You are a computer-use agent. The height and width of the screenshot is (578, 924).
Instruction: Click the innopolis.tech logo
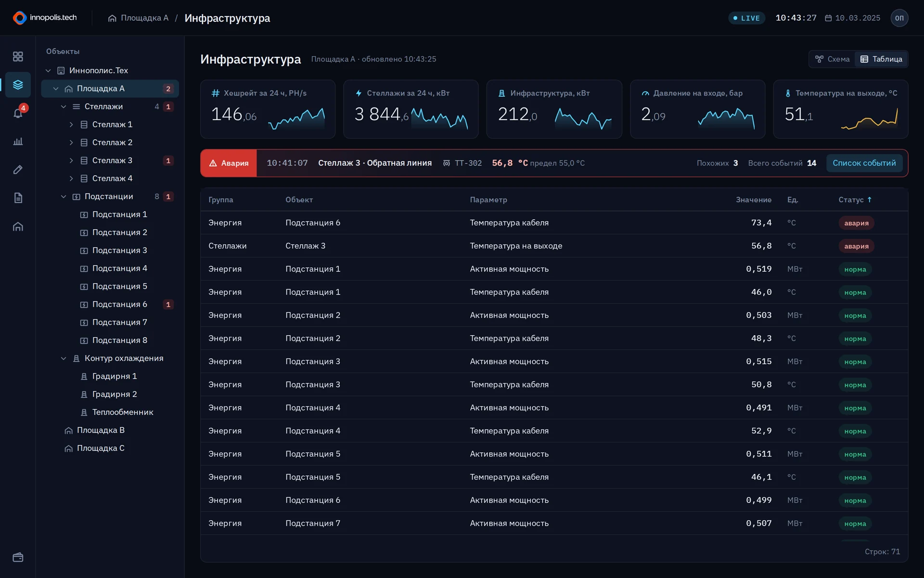coord(45,18)
